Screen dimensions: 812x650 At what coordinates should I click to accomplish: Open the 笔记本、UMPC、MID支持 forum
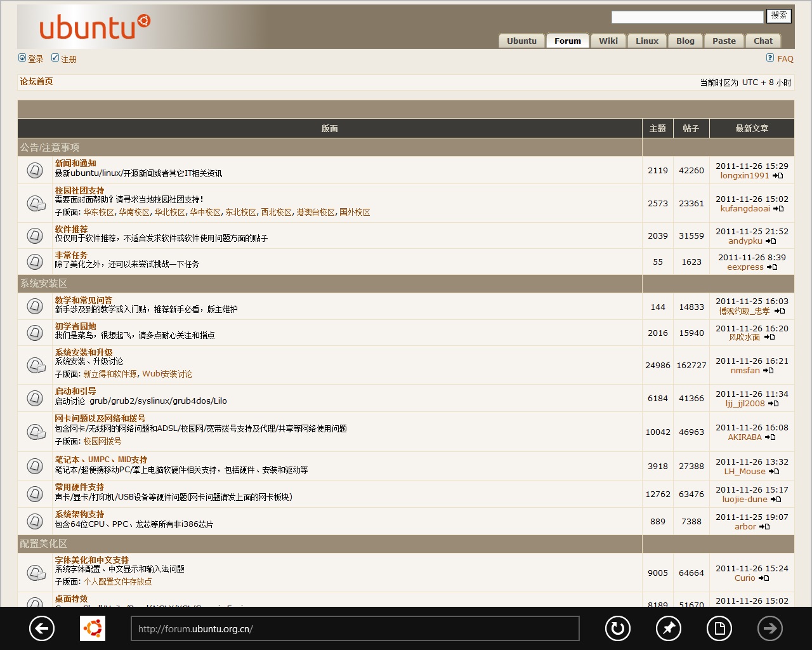coord(101,460)
